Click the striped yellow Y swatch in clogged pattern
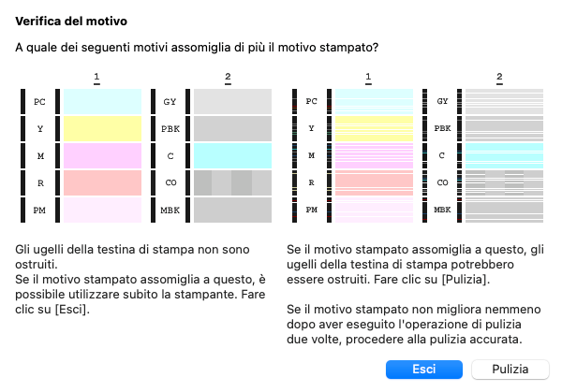Image resolution: width=562 pixels, height=392 pixels. tap(373, 127)
